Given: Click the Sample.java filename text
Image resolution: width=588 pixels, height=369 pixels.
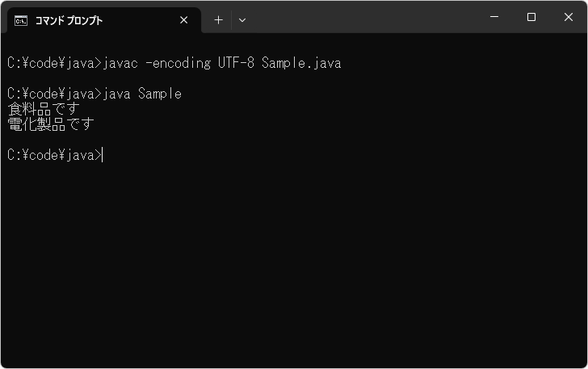Looking at the screenshot, I should (x=301, y=63).
